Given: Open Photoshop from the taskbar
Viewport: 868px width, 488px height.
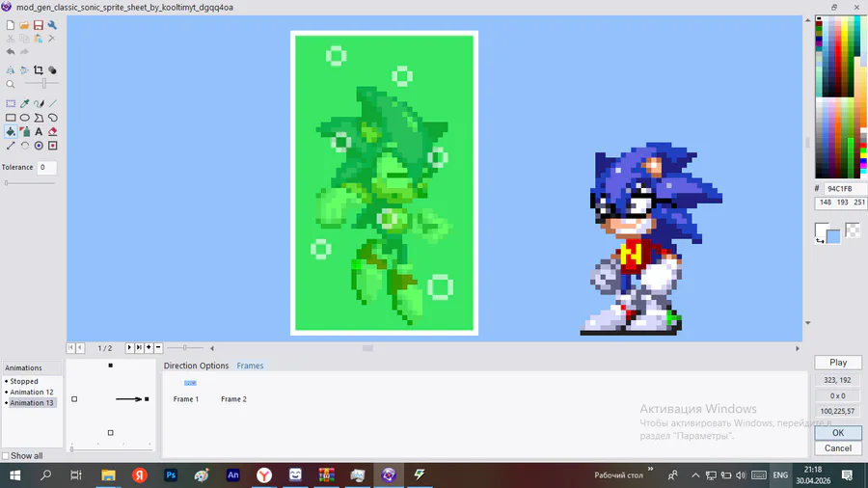Looking at the screenshot, I should [171, 474].
